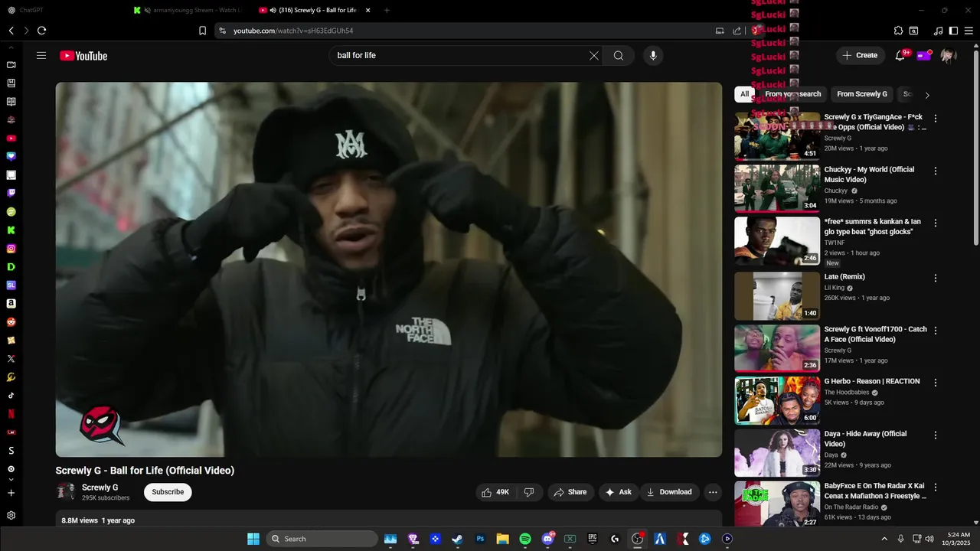This screenshot has width=980, height=551.
Task: Show more filter chips with right arrow
Action: click(927, 95)
